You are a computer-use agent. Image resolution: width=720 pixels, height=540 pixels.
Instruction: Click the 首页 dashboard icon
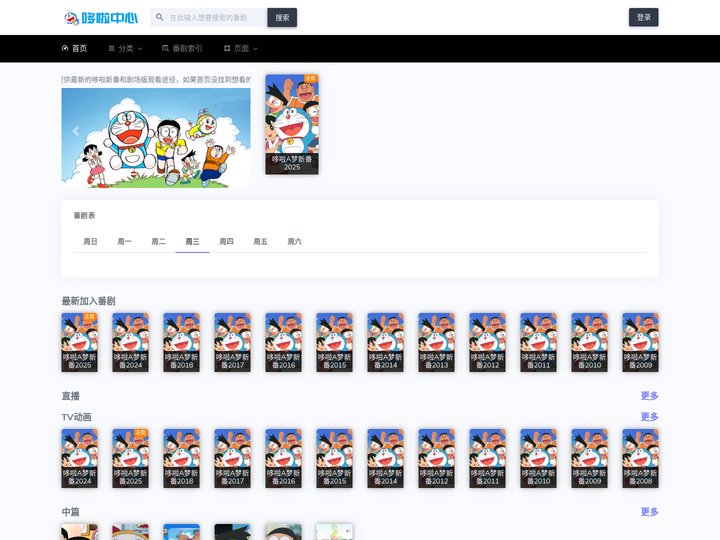click(x=65, y=48)
